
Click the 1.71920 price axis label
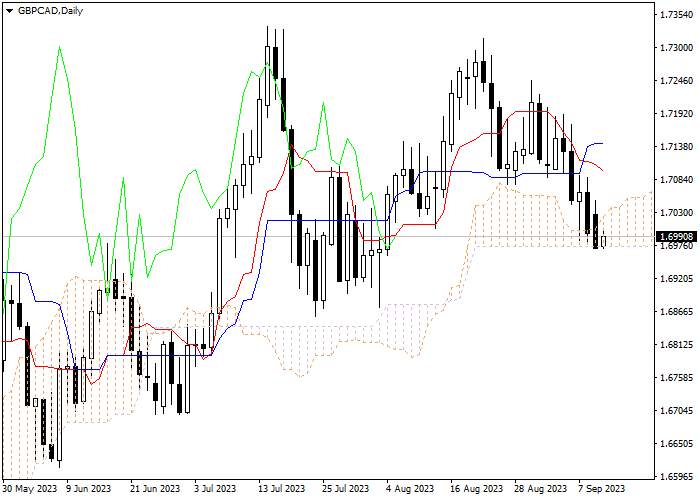coord(676,114)
